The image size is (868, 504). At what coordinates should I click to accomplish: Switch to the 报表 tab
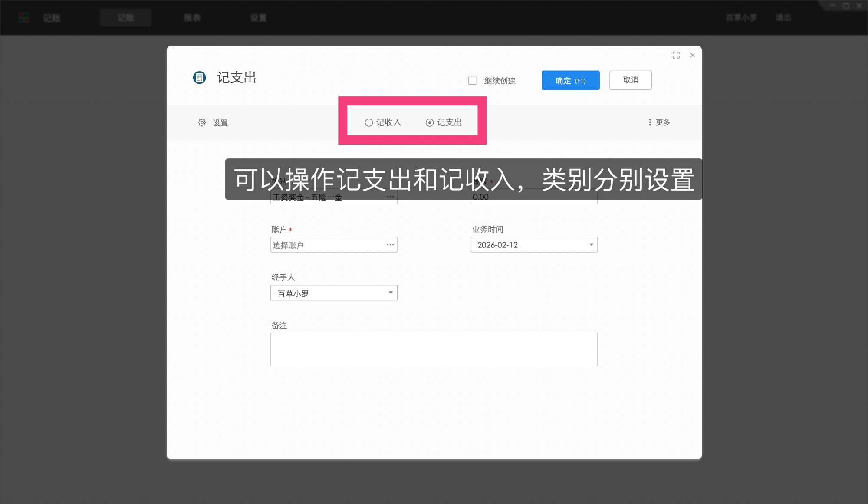point(191,18)
